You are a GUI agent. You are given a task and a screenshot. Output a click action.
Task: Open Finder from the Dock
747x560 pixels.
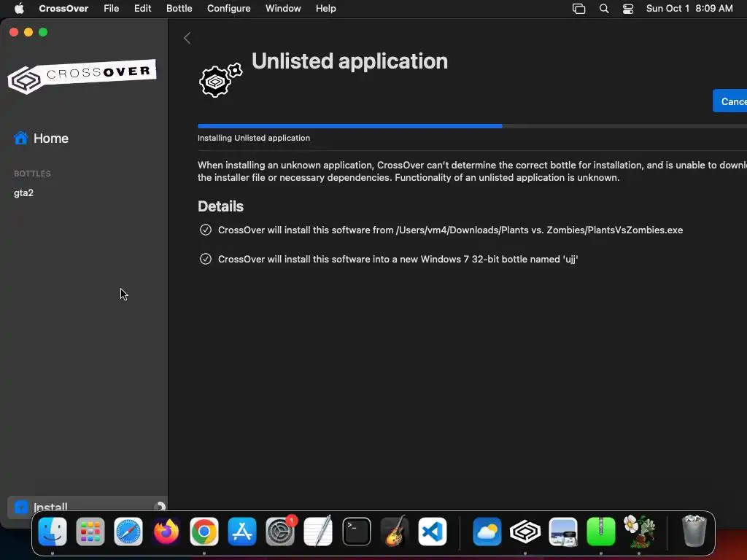(53, 531)
